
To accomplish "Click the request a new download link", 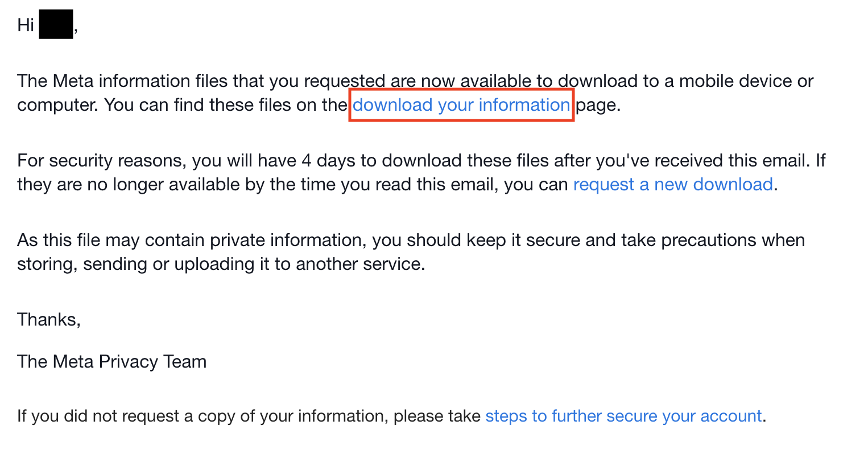I will click(673, 185).
